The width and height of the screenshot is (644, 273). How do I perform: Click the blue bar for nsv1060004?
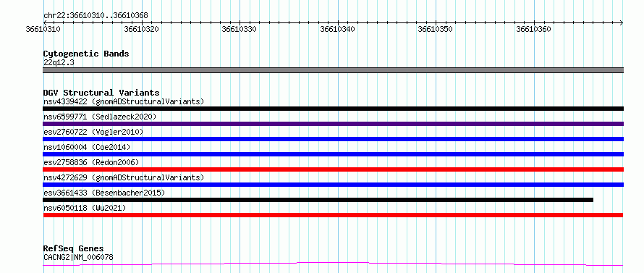334,154
